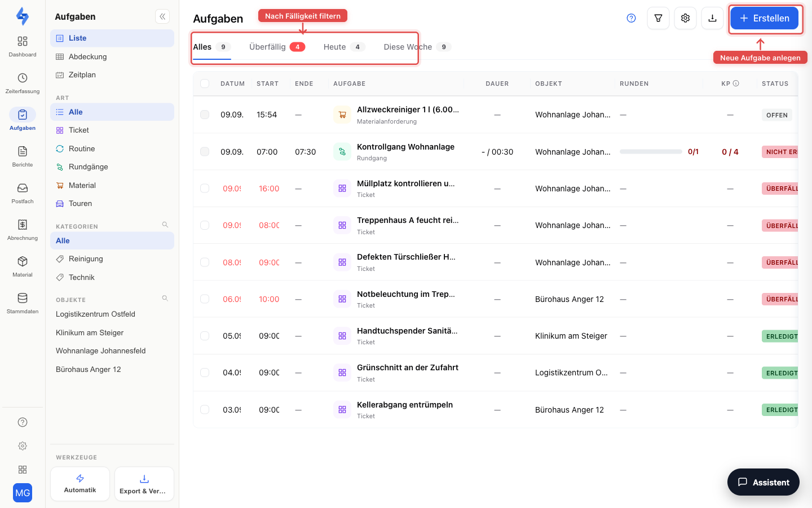Search the Kategorien list
Viewport: 812px width, 508px height.
[x=165, y=225]
